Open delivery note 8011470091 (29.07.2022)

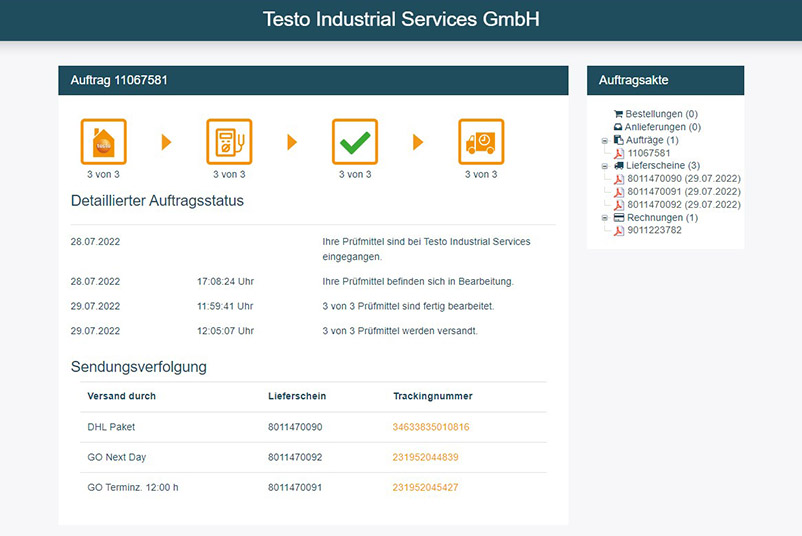point(684,191)
